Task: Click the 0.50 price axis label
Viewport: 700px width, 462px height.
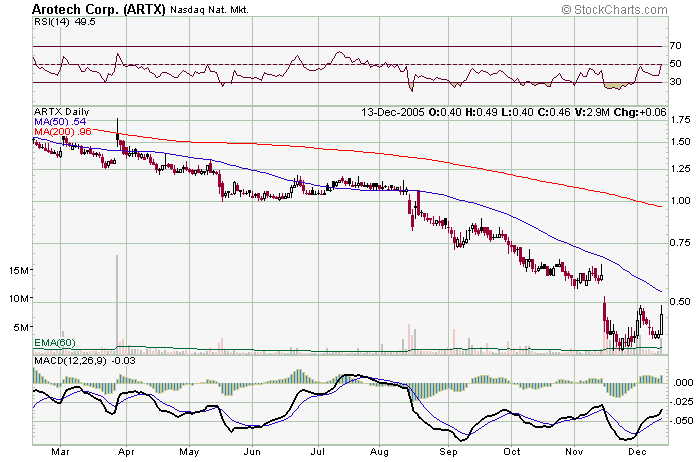Action: coord(680,301)
